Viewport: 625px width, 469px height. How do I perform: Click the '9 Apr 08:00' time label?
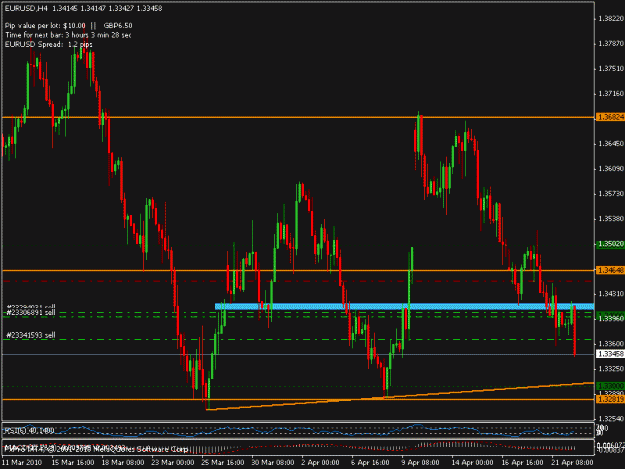click(420, 462)
